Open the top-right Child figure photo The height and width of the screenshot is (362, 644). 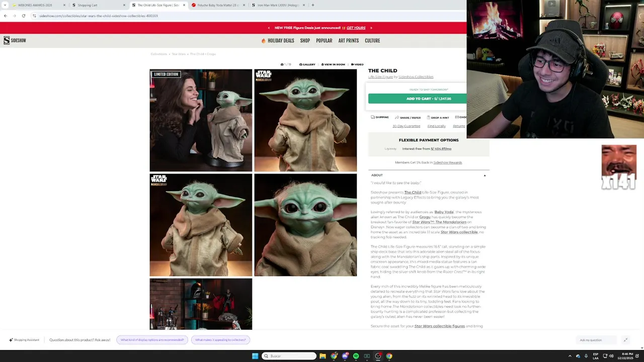pos(305,120)
